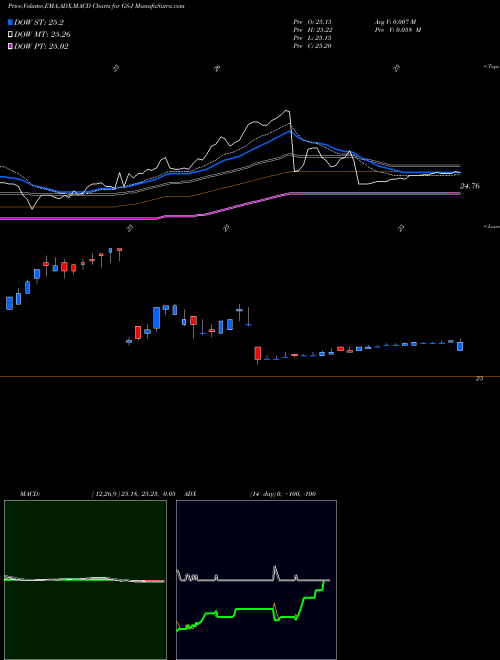The width and height of the screenshot is (500, 660).
Task: Click the 'Avg V: 0.007 M' volume text
Action: pos(395,21)
